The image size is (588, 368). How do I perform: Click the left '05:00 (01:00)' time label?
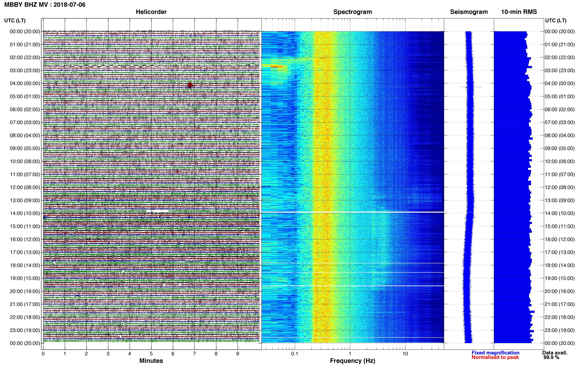25,96
